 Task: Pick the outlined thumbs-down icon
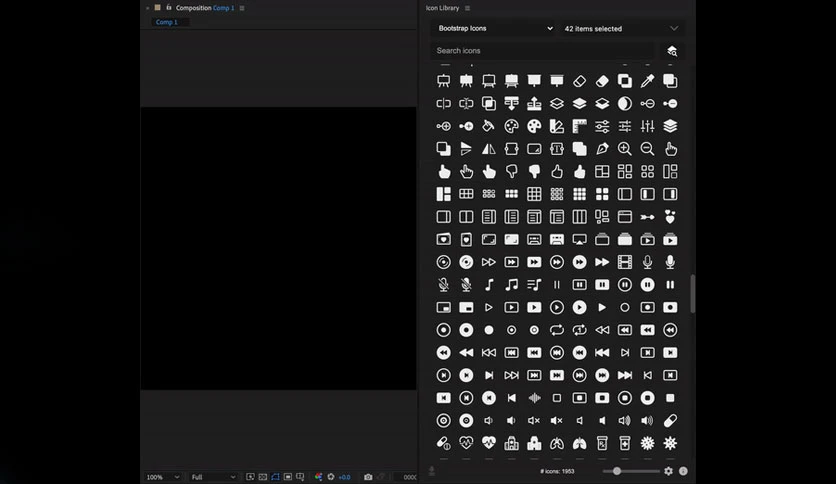pyautogui.click(x=511, y=172)
